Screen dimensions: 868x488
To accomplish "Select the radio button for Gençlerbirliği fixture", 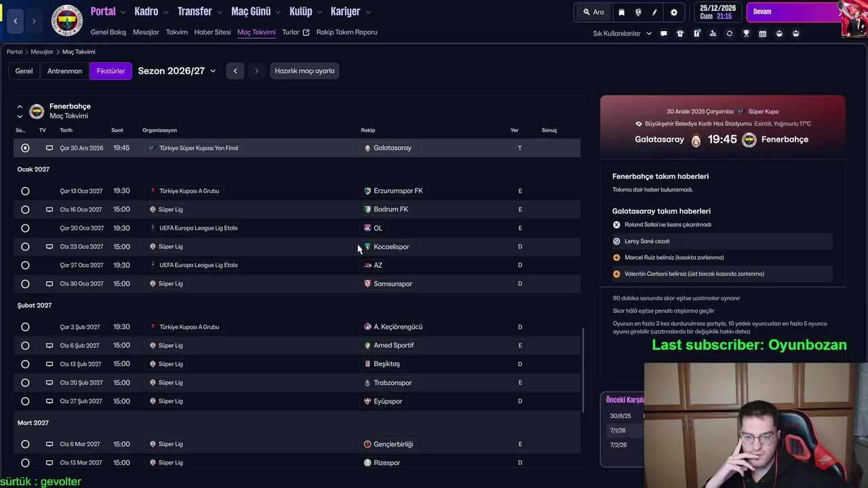I will tap(25, 445).
